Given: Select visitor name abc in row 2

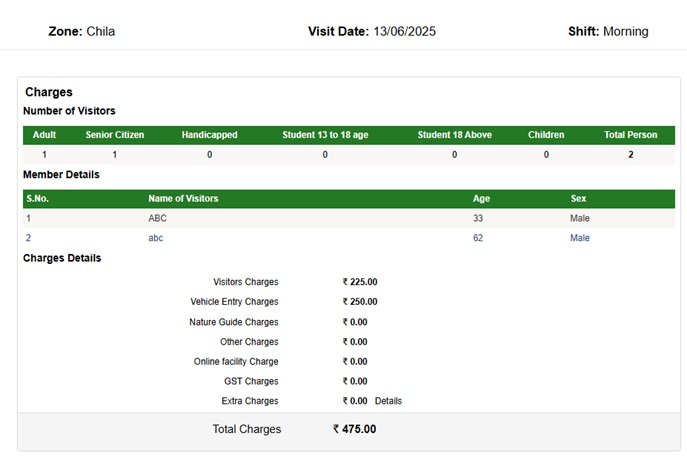Looking at the screenshot, I should tap(156, 238).
